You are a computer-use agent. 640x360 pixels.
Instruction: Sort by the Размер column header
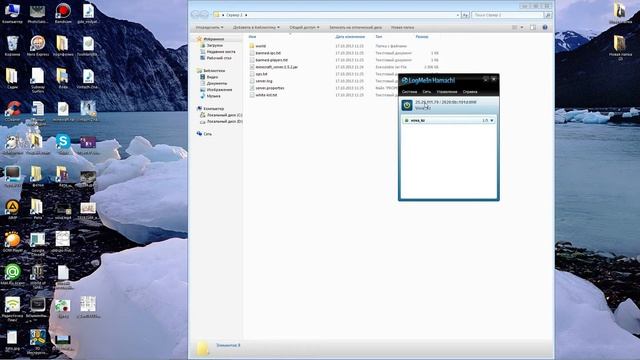422,37
